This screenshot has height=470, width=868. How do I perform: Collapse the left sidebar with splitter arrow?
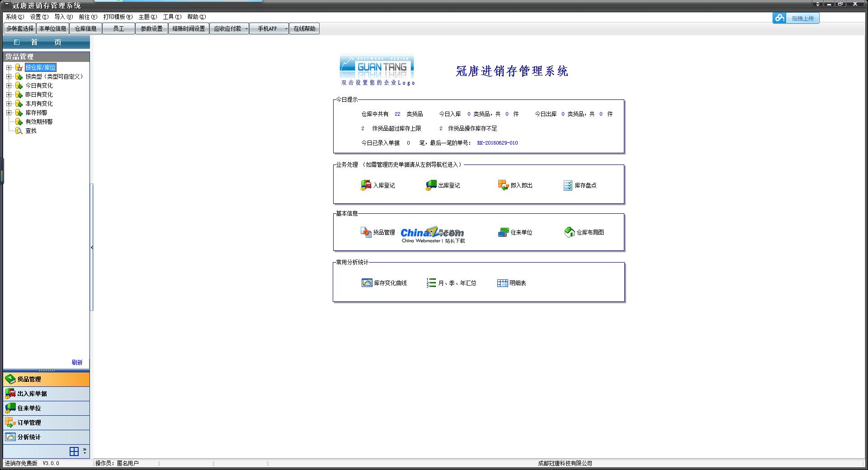(x=92, y=247)
